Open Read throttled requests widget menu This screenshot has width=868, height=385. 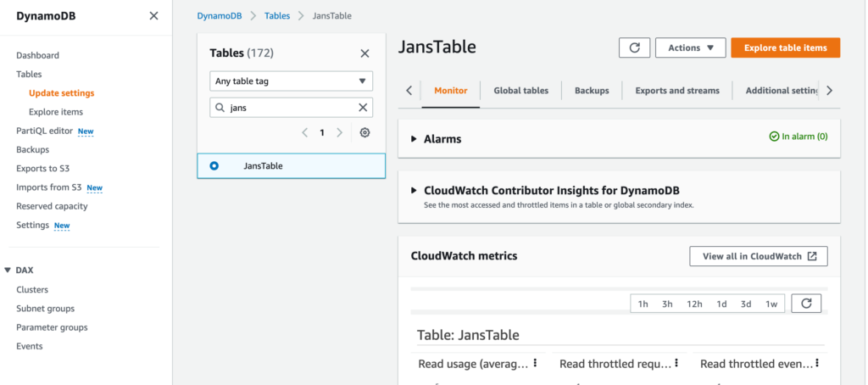(676, 364)
